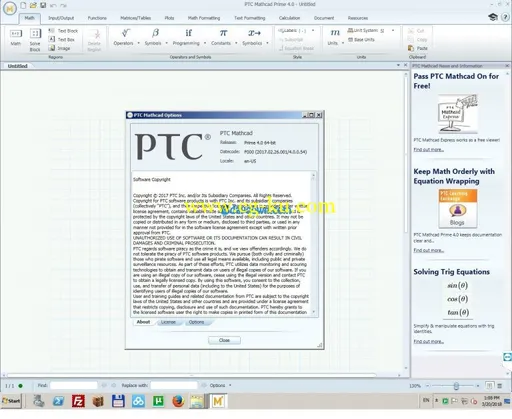Expand the Programming dropdown arrow

(x=205, y=43)
